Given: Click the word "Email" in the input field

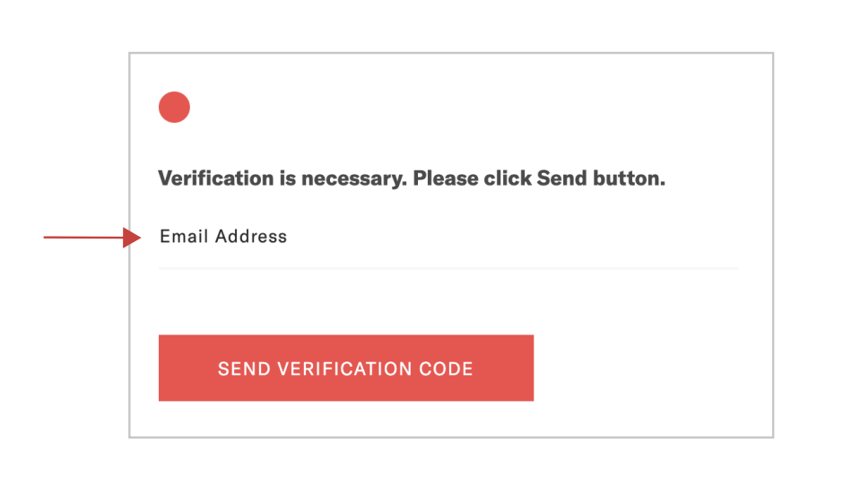Looking at the screenshot, I should point(184,237).
